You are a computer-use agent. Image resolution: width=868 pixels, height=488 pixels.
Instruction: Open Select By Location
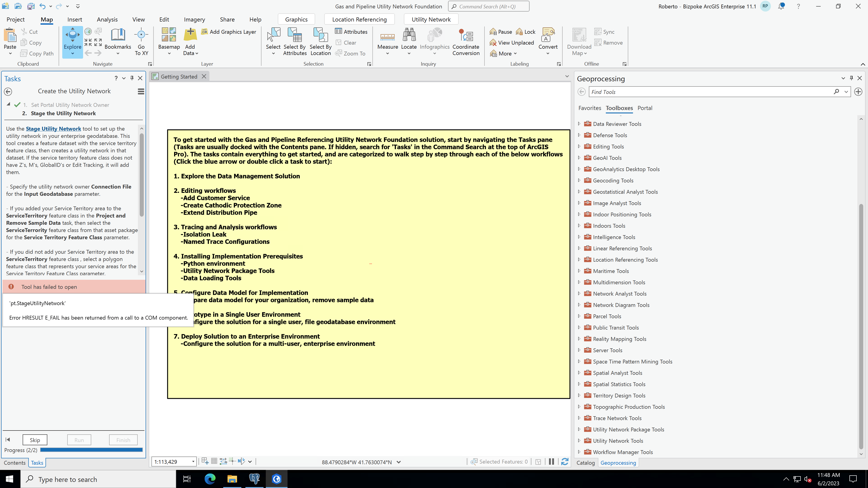coord(320,42)
